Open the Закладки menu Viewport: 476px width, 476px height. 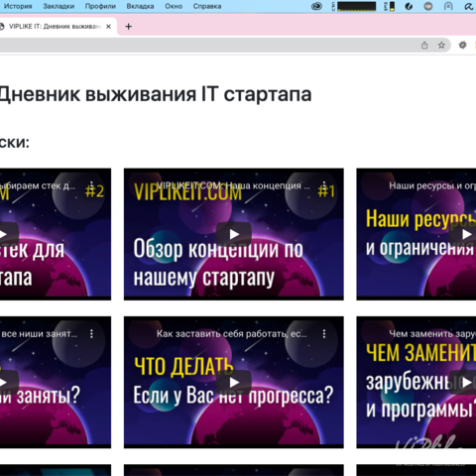(59, 6)
